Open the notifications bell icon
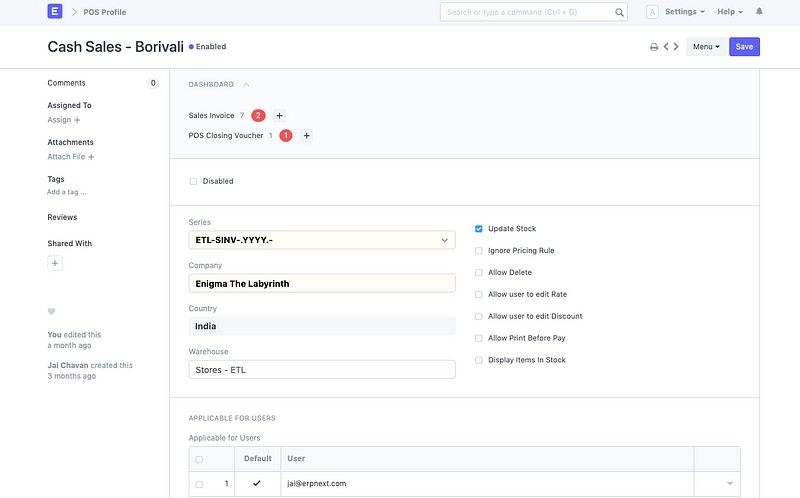 click(759, 12)
